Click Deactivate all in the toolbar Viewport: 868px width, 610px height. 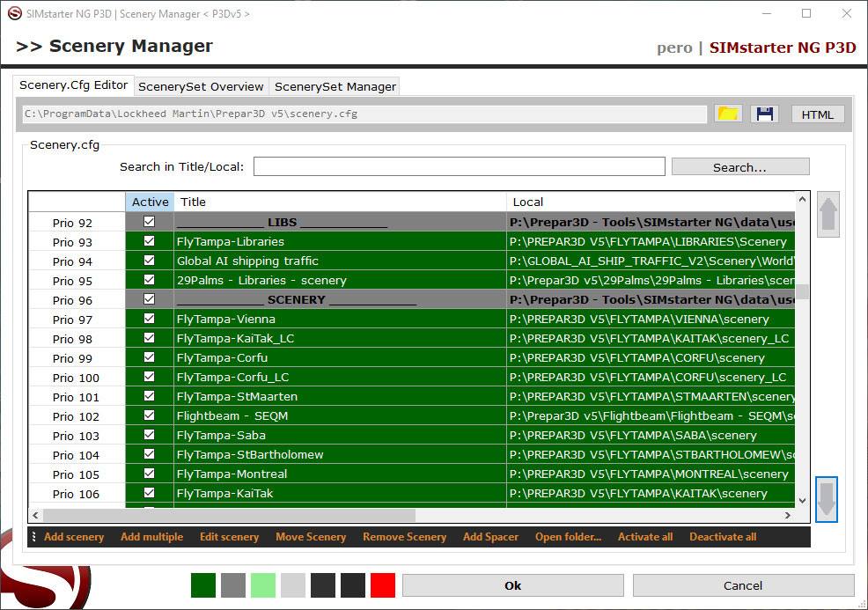723,537
